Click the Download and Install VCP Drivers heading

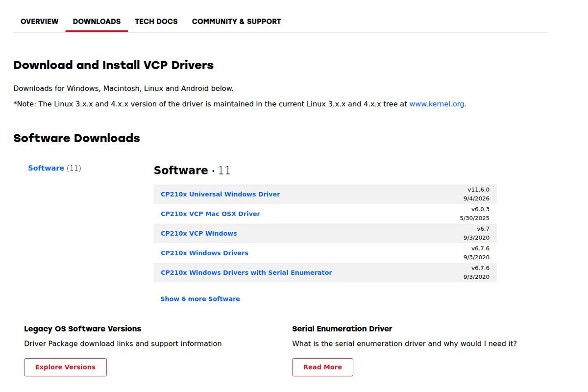(113, 65)
